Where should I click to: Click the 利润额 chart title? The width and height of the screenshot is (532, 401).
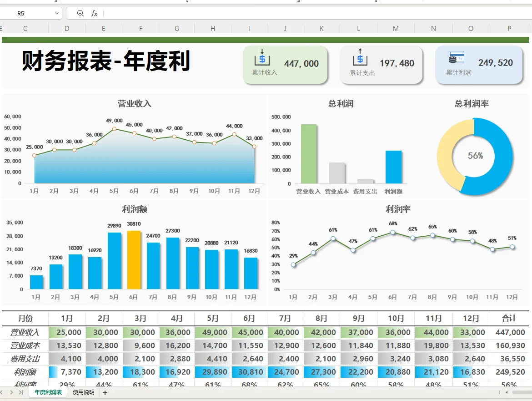134,209
